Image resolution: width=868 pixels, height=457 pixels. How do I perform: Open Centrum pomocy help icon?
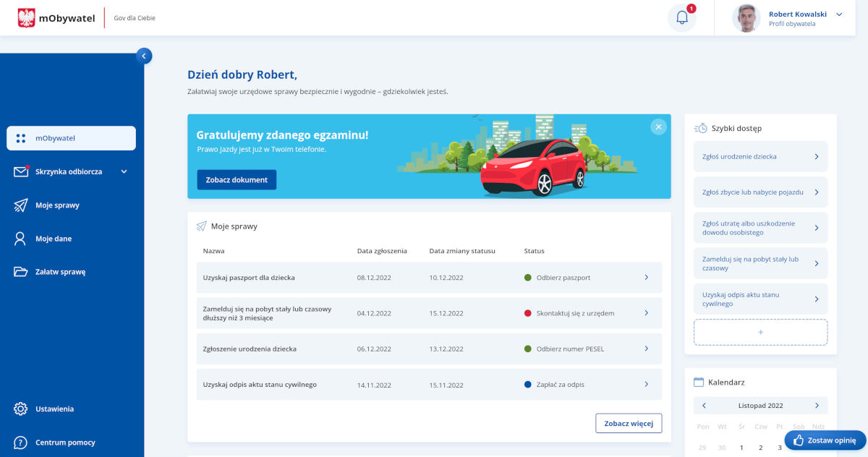(21, 442)
